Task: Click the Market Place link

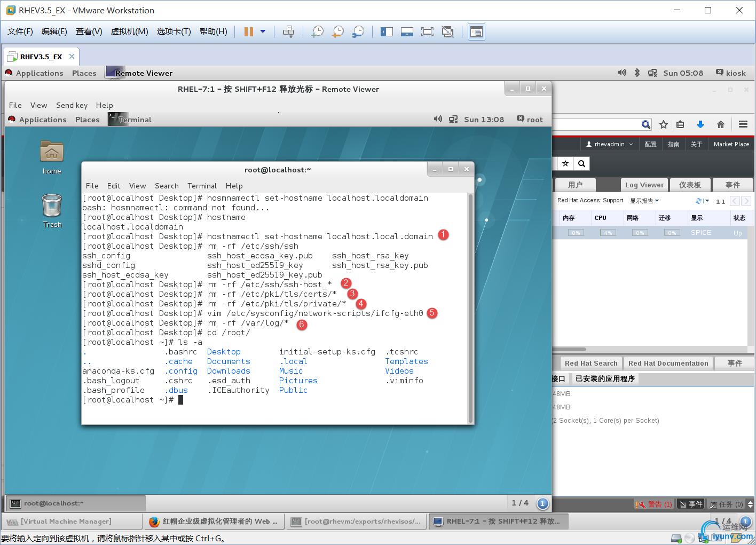Action: pyautogui.click(x=731, y=144)
